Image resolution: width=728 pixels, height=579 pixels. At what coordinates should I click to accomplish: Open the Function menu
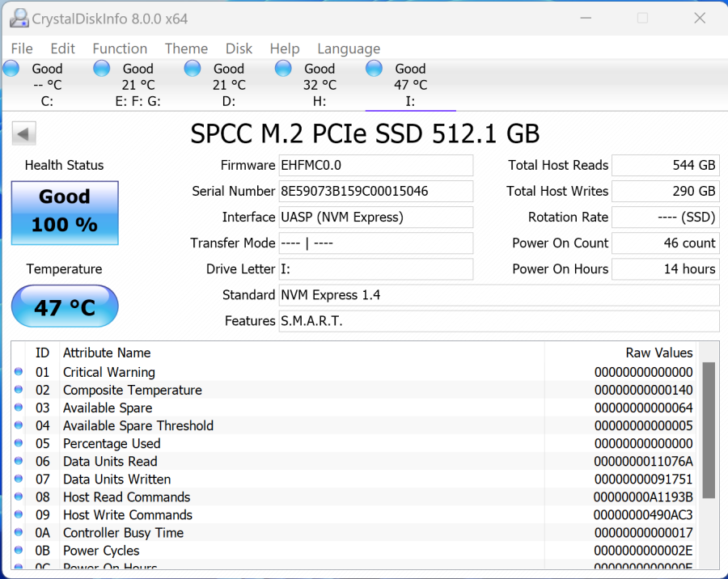coord(120,49)
